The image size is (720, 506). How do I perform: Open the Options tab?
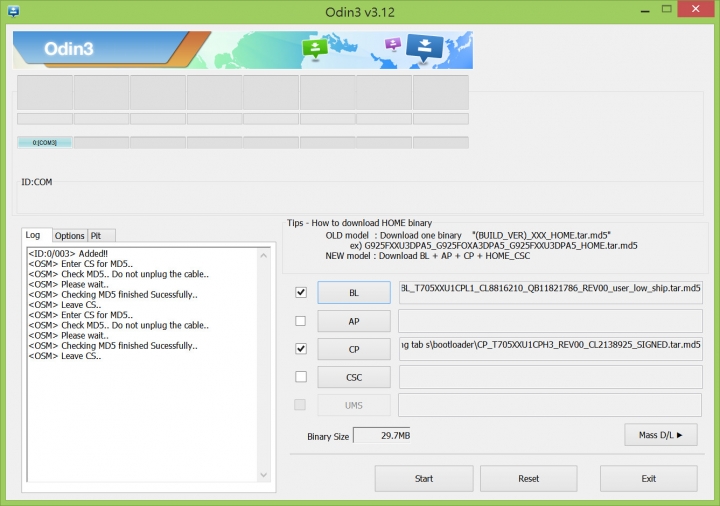(x=69, y=236)
